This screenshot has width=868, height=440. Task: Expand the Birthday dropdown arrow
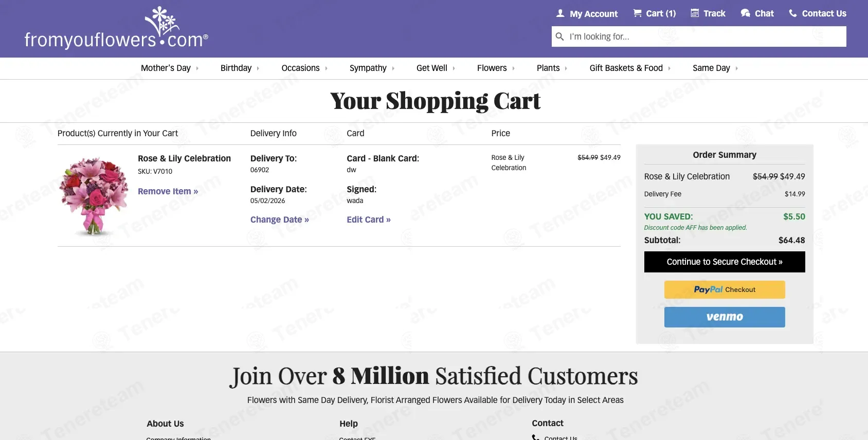point(258,68)
